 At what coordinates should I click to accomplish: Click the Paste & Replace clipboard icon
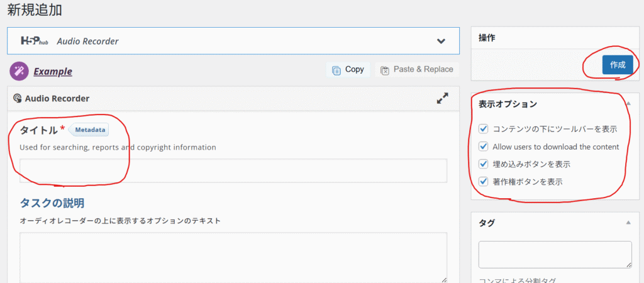(385, 70)
